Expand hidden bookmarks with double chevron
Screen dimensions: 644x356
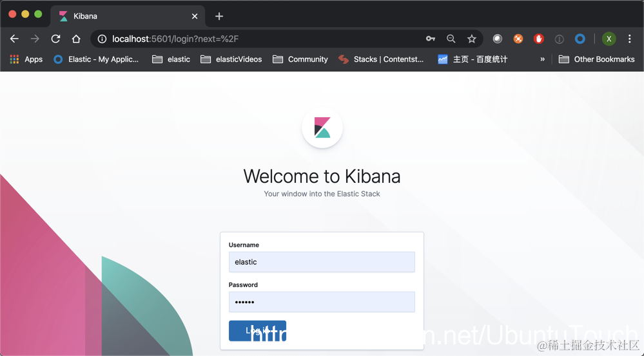[x=543, y=59]
